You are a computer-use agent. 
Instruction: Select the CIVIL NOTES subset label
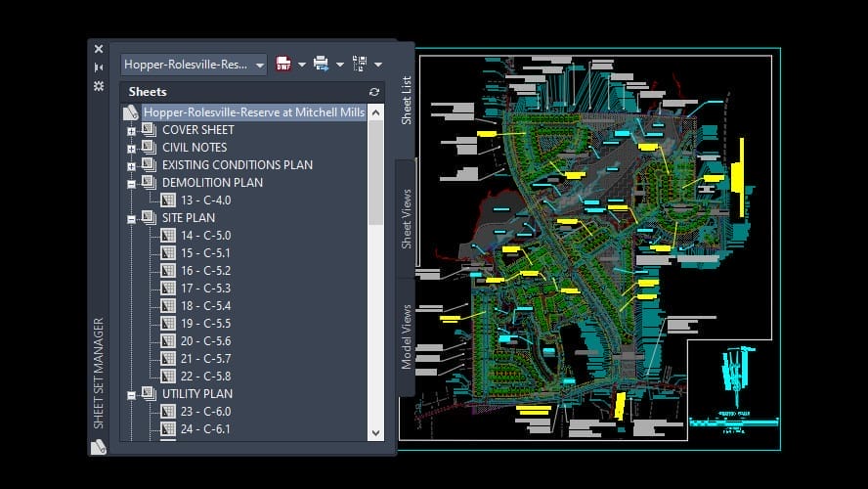[195, 148]
